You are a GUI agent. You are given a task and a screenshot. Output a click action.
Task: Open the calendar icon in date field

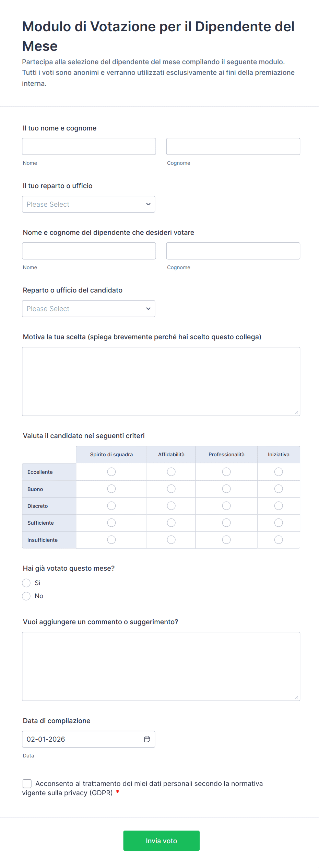point(147,739)
